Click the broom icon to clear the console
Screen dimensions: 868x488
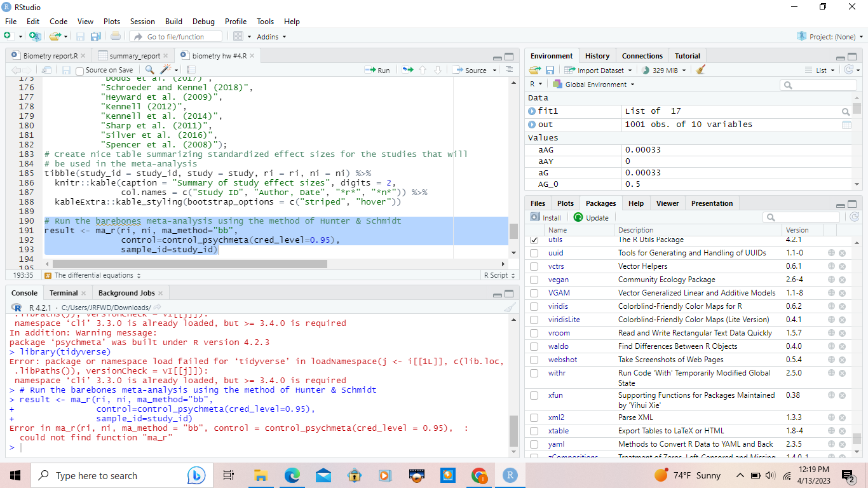coord(510,308)
